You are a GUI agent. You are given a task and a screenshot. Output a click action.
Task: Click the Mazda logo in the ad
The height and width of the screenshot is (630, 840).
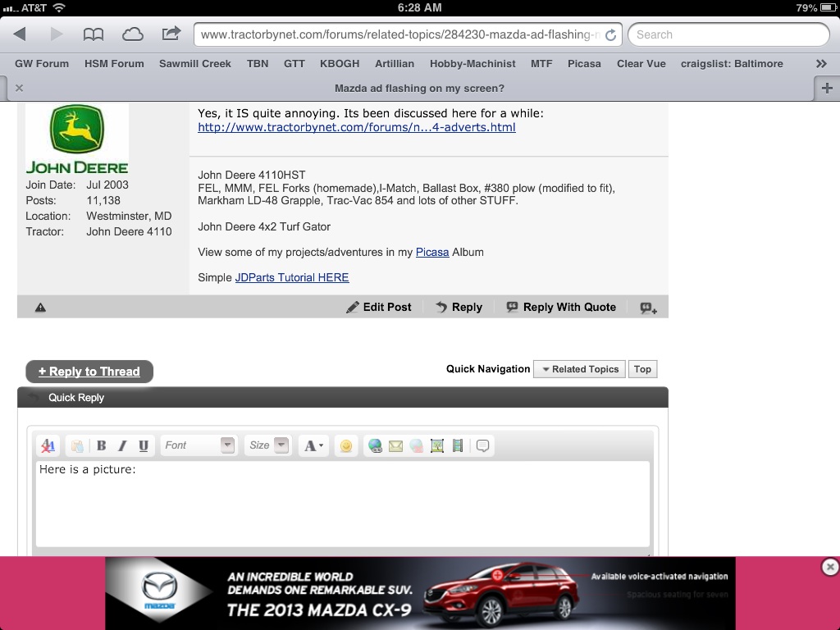(160, 591)
